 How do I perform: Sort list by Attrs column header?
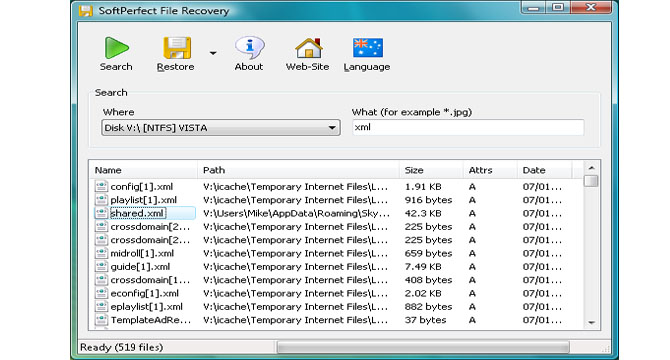click(480, 170)
